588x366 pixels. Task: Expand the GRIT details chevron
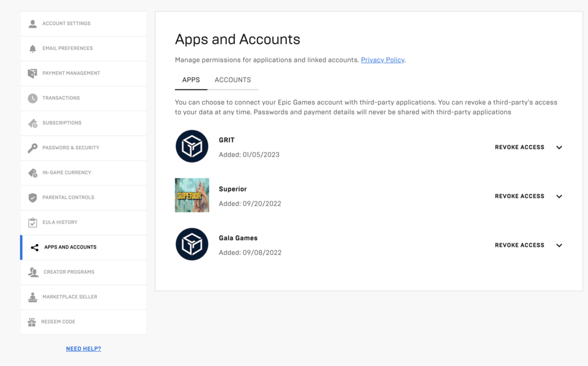coord(559,147)
